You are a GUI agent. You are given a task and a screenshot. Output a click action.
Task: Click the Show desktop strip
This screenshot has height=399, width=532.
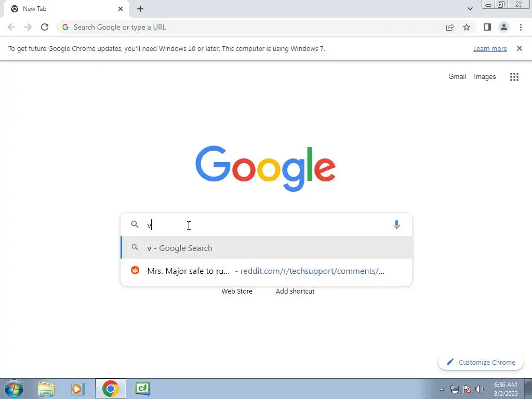pos(528,389)
